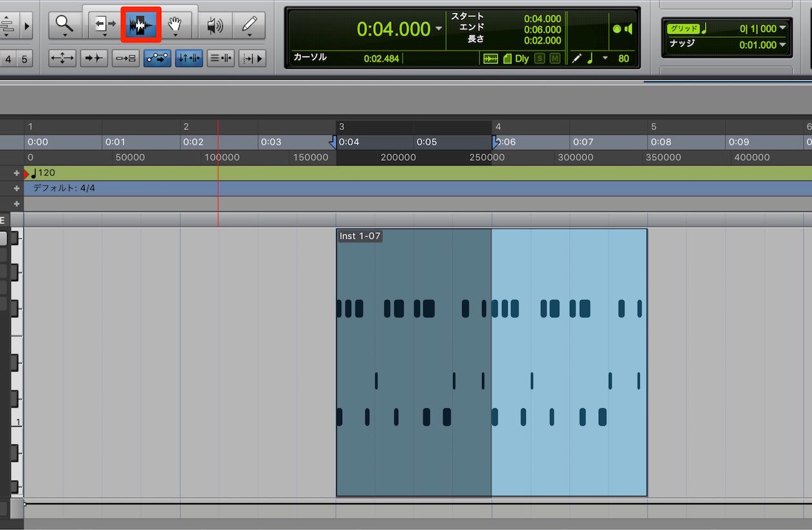Click the S solo status indicator
Viewport: 812px width, 530px height.
click(539, 59)
